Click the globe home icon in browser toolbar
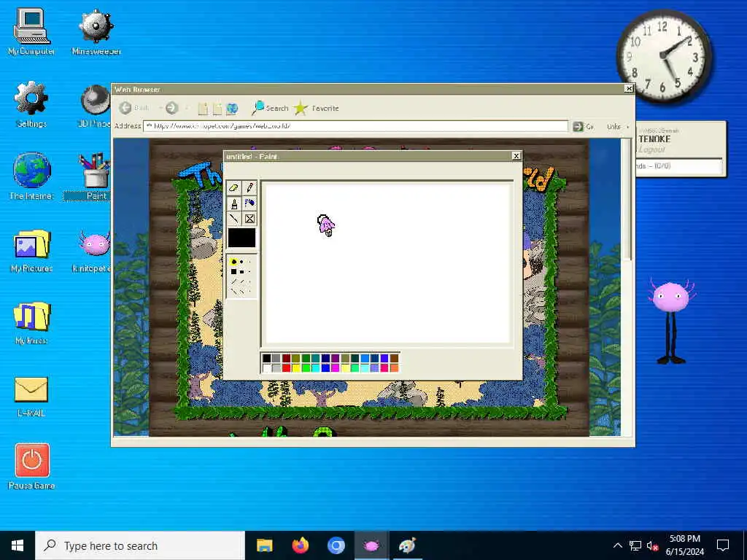747x560 pixels. [x=232, y=109]
